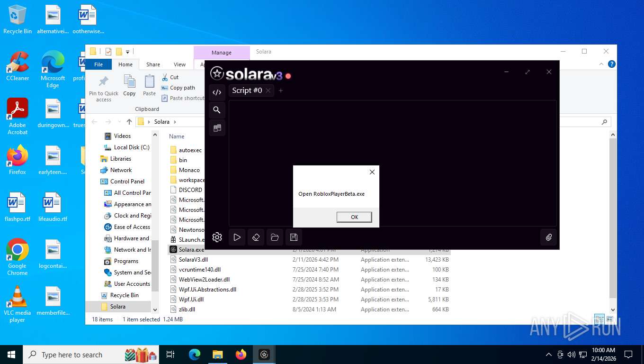Click Pin to Quick access
The image size is (644, 364).
pyautogui.click(x=104, y=88)
